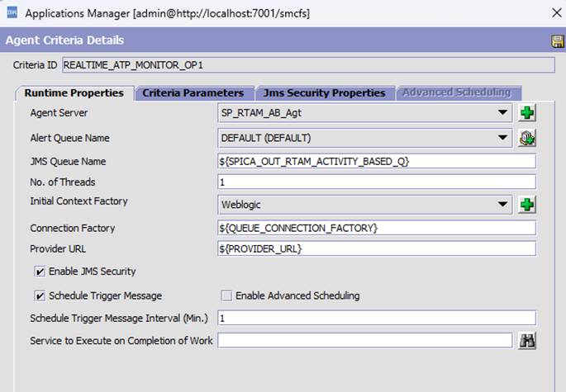
Task: Close the Applications Manager window
Action: [x=552, y=13]
